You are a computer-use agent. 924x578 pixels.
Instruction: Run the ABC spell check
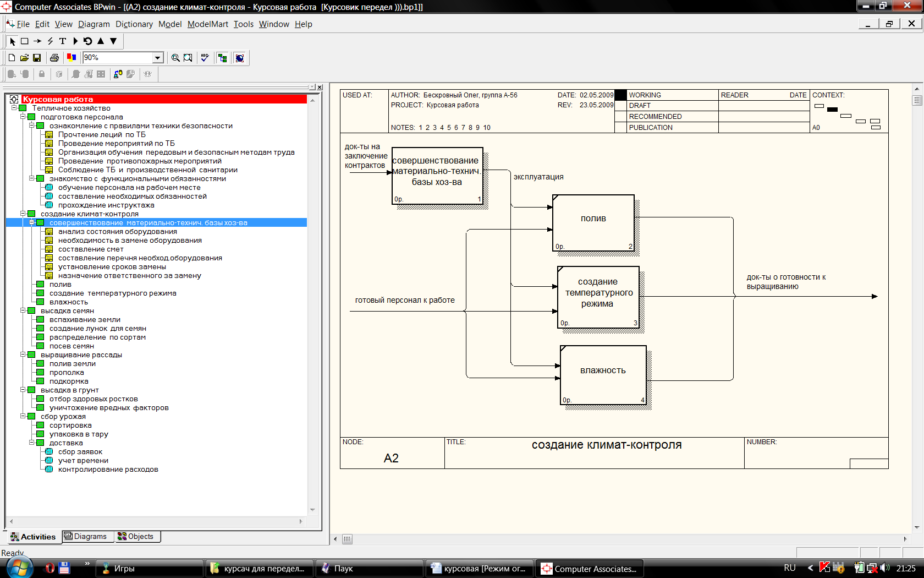click(x=205, y=58)
